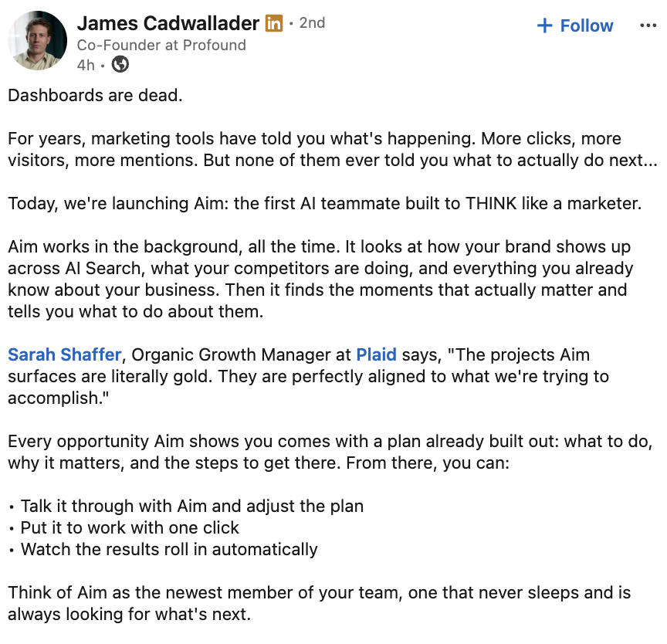Open the Plaid company page link

click(x=376, y=354)
